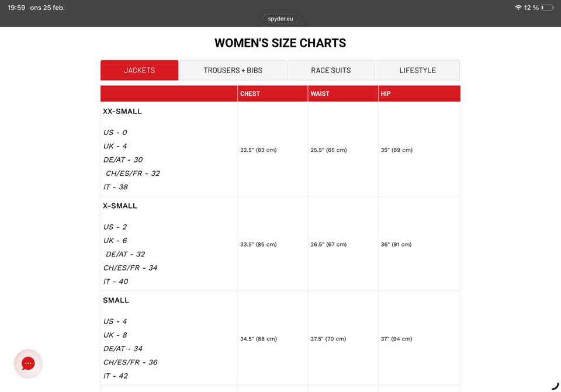Tap the Wi-Fi status icon
Viewport: 561px width, 392px height.
pyautogui.click(x=518, y=8)
